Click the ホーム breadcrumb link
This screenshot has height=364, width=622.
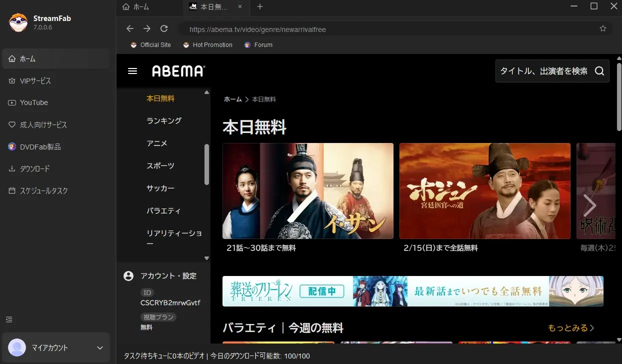(232, 99)
